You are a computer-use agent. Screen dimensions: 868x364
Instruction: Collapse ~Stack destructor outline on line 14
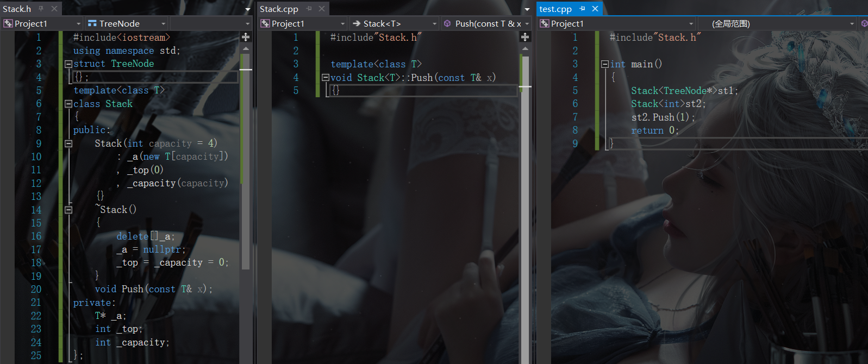point(68,210)
